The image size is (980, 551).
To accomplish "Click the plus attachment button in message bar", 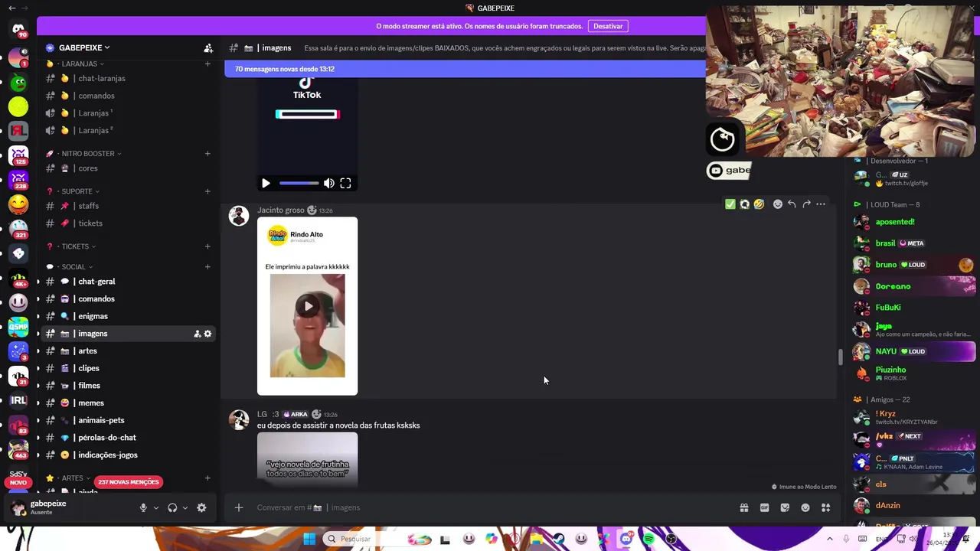I will 239,507.
